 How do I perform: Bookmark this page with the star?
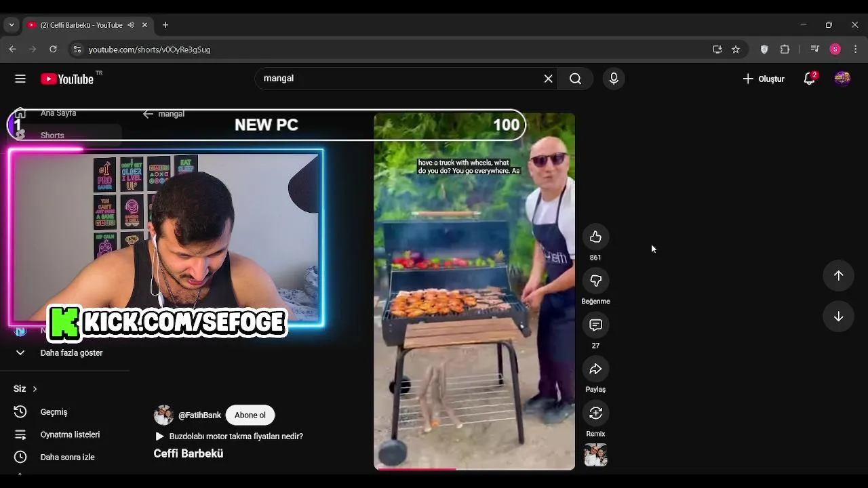pos(736,49)
